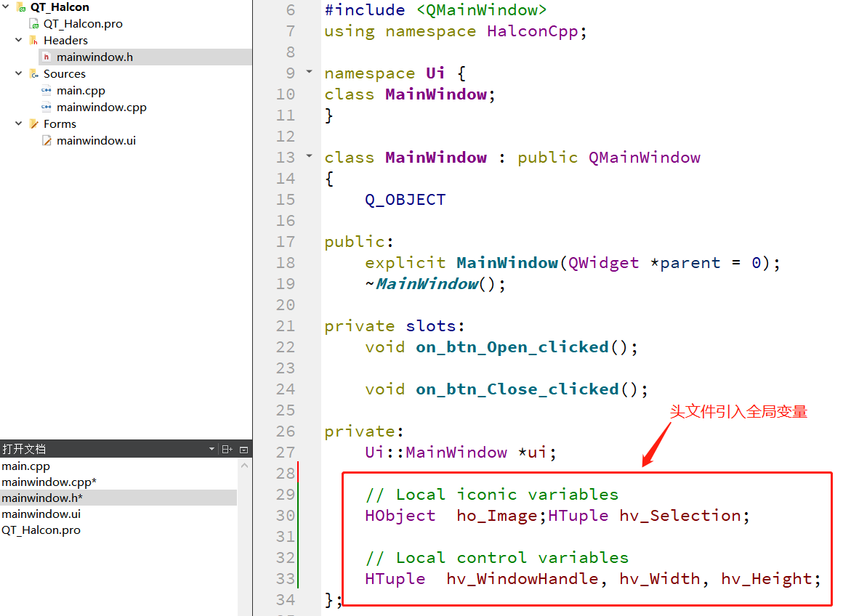
Task: Click the Local control variables comment
Action: [x=497, y=558]
